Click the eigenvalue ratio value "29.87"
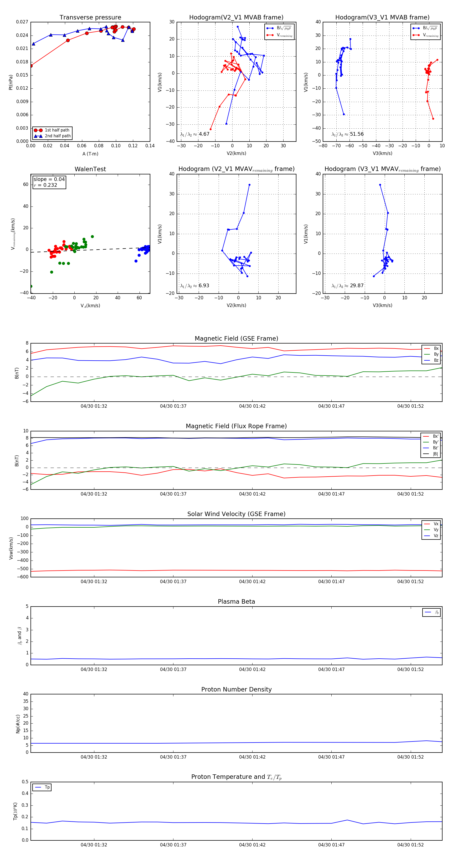473x868 pixels. 357,286
